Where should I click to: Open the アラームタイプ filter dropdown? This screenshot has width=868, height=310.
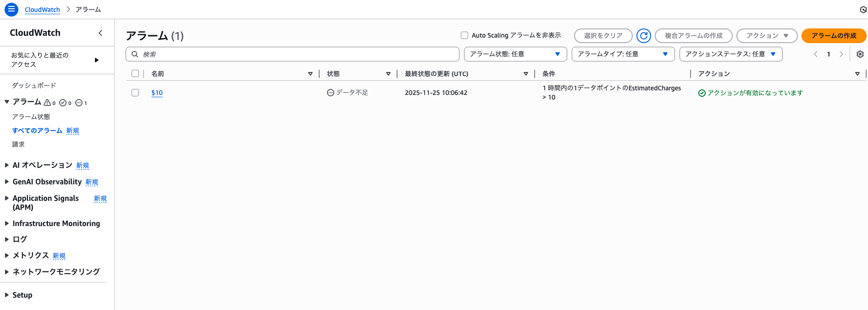623,54
